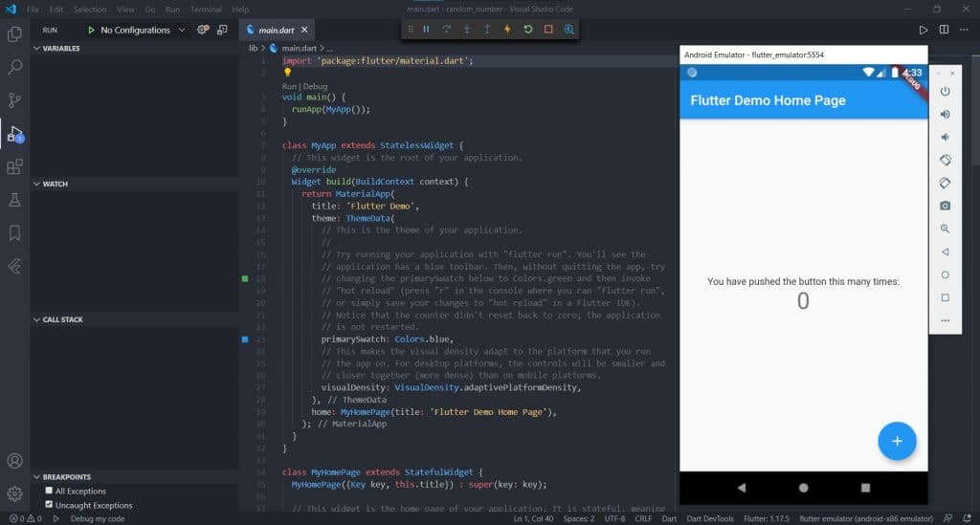Open the Edit menu
This screenshot has width=980, height=525.
coord(56,10)
